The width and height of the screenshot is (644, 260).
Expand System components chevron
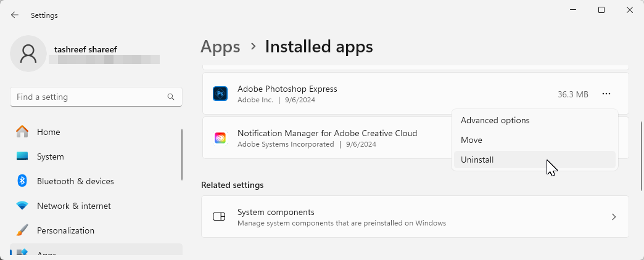point(614,216)
